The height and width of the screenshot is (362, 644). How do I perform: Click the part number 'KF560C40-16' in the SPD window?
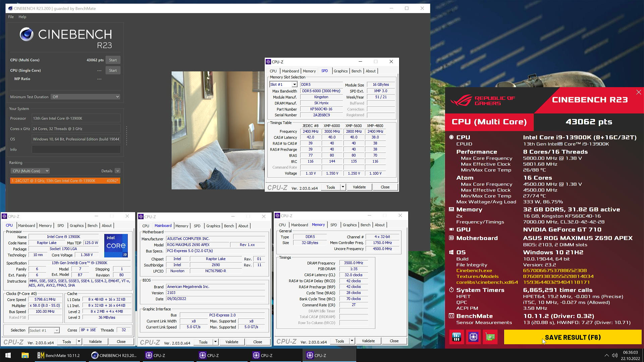coord(321,109)
